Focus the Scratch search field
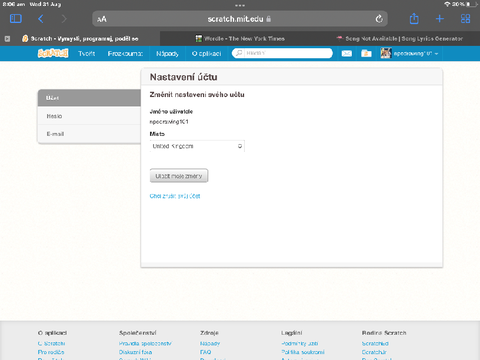 click(282, 53)
